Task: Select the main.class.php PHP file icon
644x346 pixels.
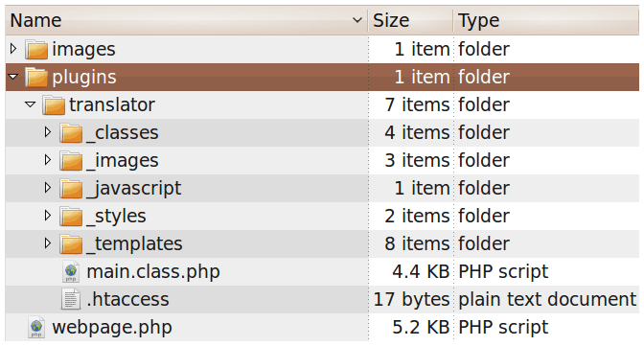Action: coord(71,271)
